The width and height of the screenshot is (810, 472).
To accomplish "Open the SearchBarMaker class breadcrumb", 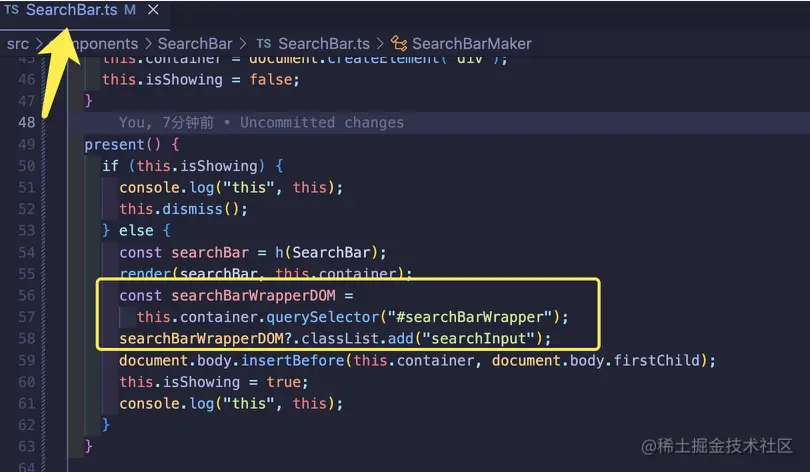I will [472, 44].
